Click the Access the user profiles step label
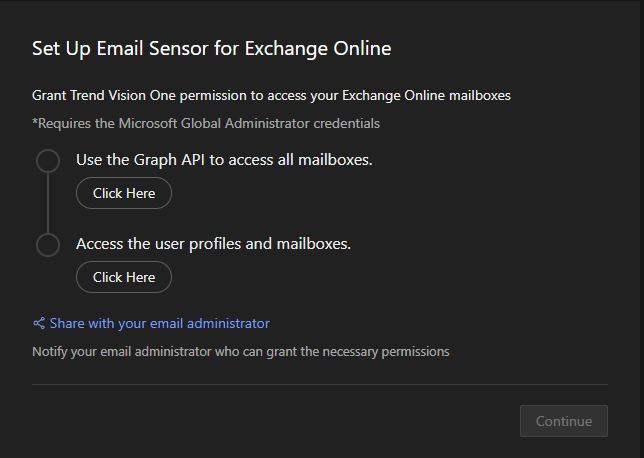 point(213,244)
